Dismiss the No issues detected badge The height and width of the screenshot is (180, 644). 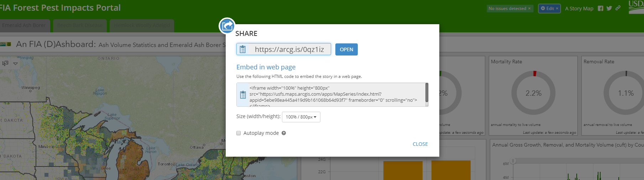[x=529, y=9]
